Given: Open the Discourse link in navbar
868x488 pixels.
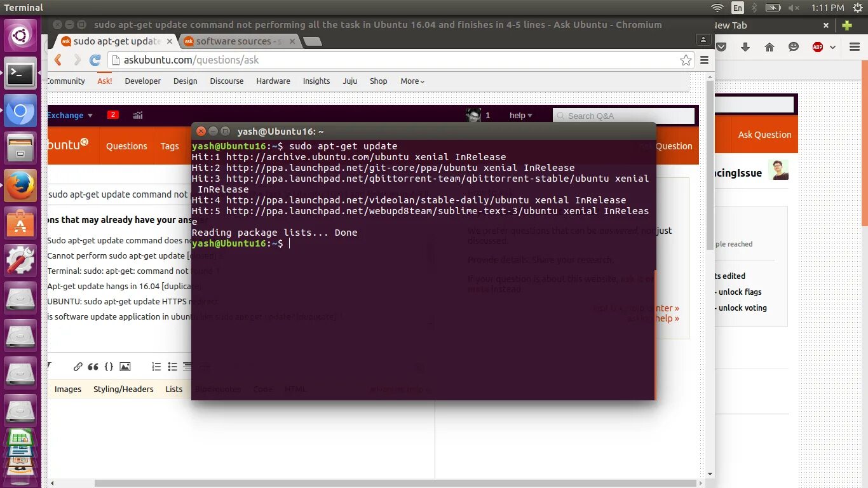Looking at the screenshot, I should [x=227, y=81].
